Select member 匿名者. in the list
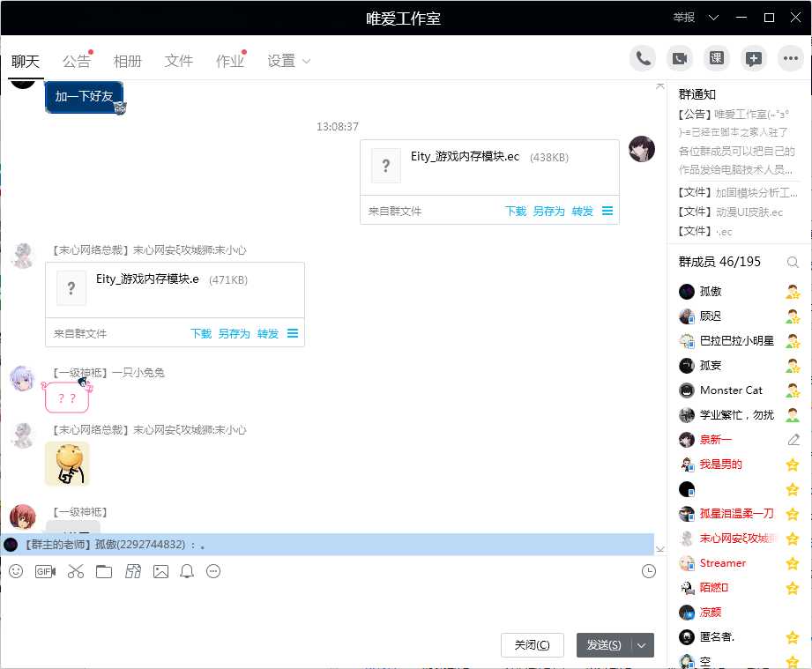Screen dimensions: 812x669 click(x=739, y=637)
